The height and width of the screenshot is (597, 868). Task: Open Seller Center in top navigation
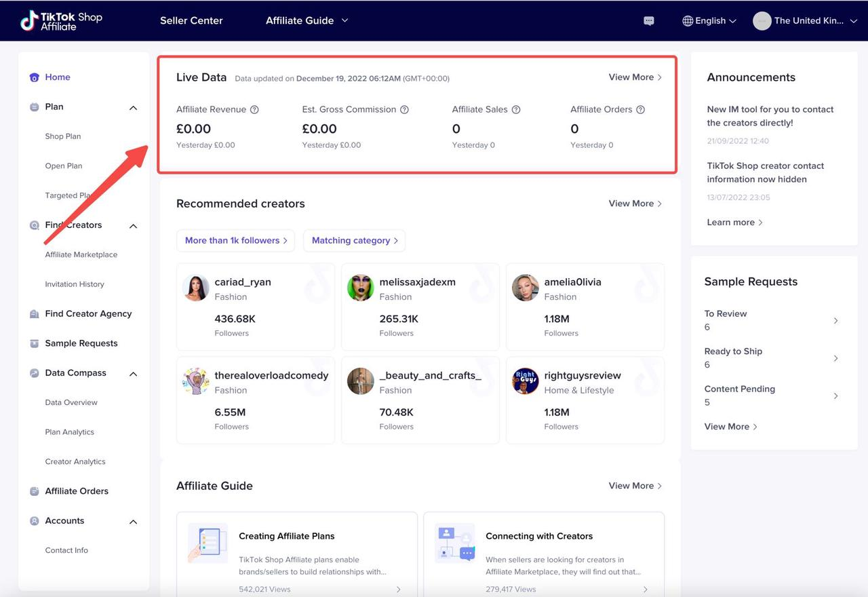tap(191, 20)
